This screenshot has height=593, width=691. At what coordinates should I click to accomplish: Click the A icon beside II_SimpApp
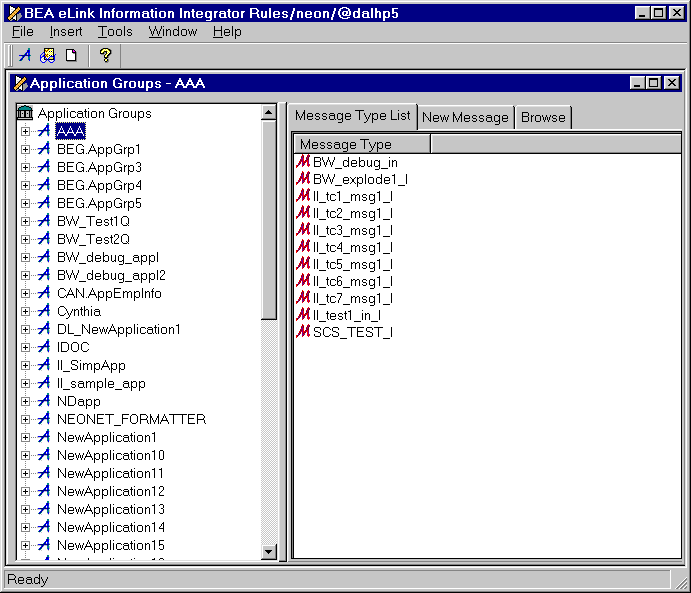coord(44,365)
